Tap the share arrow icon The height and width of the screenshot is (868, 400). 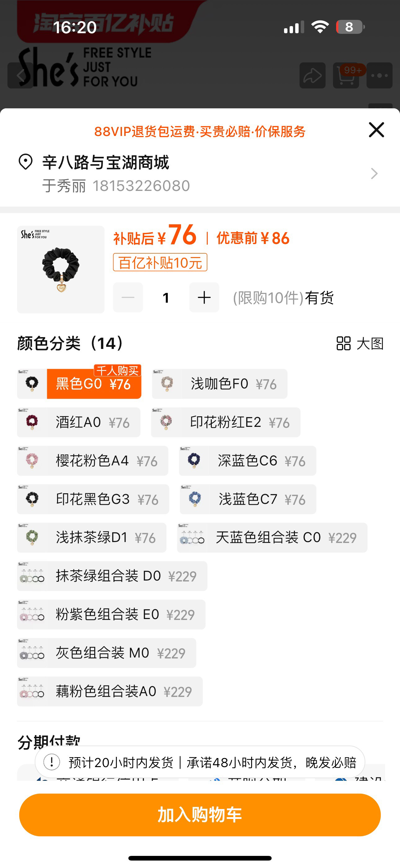pos(312,75)
